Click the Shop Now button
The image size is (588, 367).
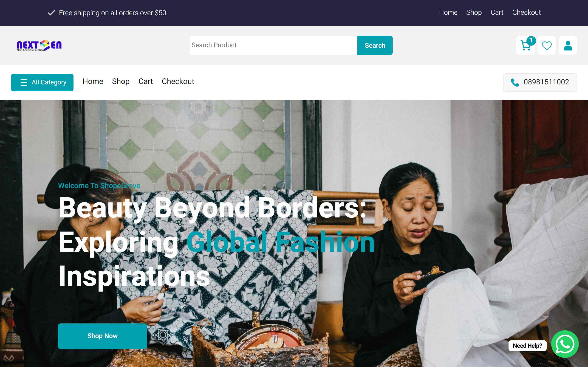102,336
